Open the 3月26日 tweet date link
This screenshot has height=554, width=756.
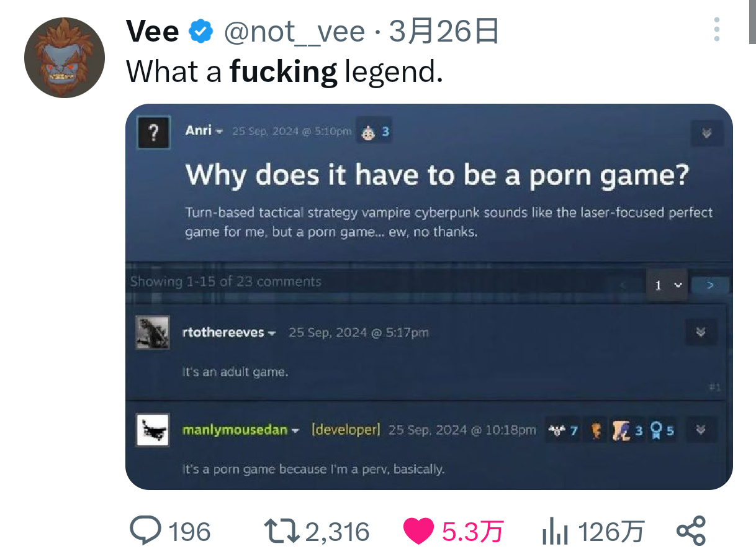[x=444, y=31]
